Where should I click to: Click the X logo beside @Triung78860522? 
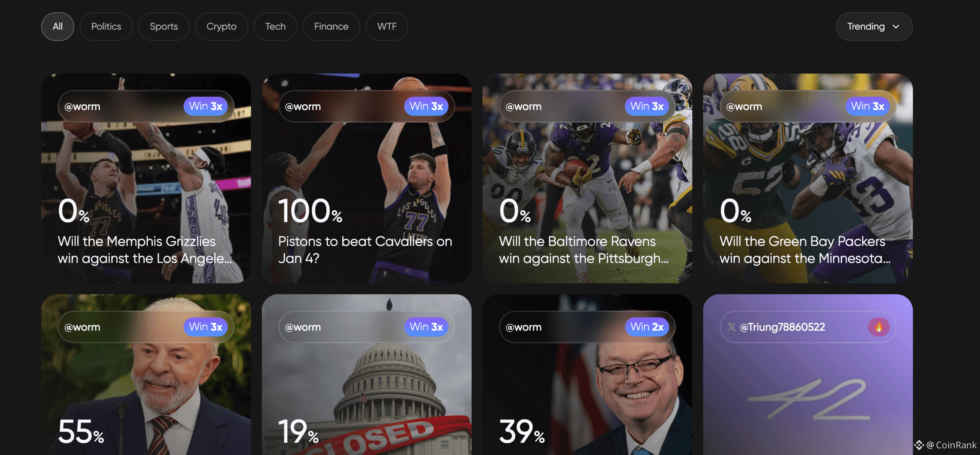pyautogui.click(x=732, y=327)
